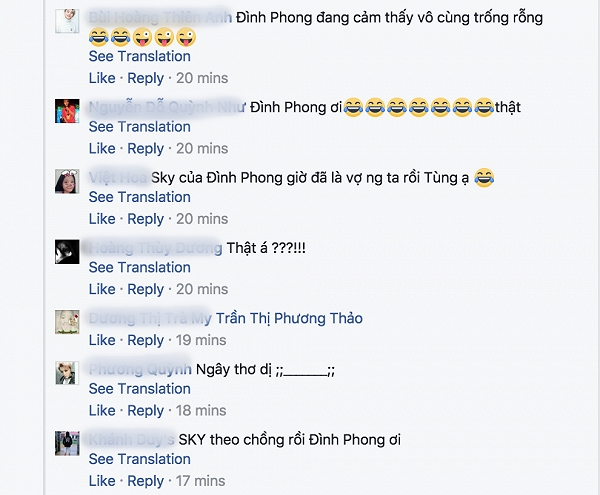Click avatar of the 'Đình Phong ơi' commenter
Viewport: 600px width, 495px height.
point(67,111)
